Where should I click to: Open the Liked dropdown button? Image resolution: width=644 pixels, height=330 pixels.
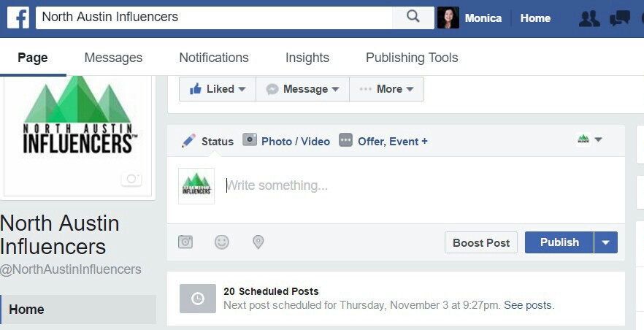pos(218,89)
